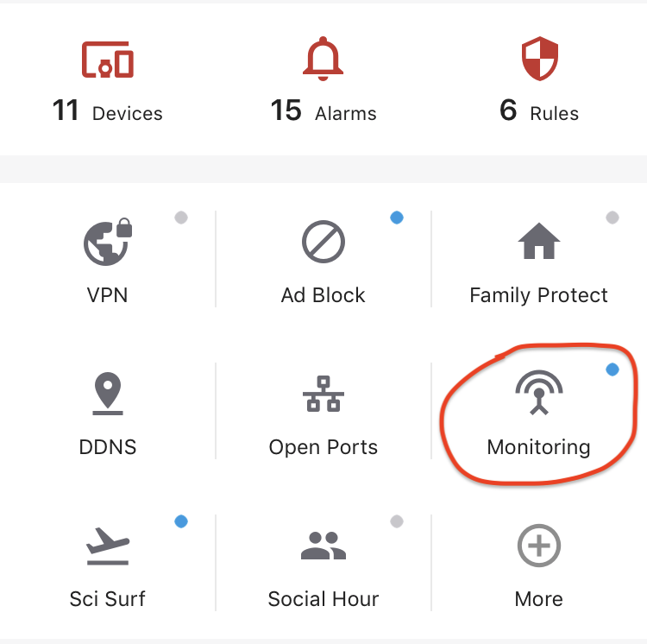647x644 pixels.
Task: Open the Open Ports network icon
Action: click(x=323, y=394)
